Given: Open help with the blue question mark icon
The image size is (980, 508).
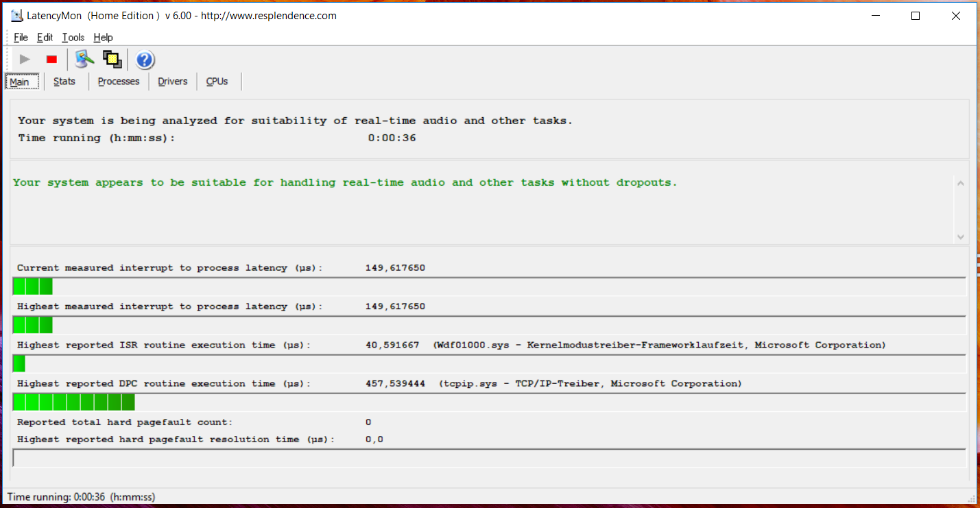Looking at the screenshot, I should click(145, 60).
